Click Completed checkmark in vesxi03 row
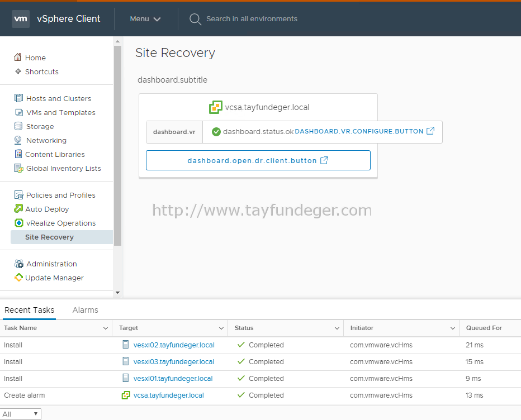 pos(241,361)
